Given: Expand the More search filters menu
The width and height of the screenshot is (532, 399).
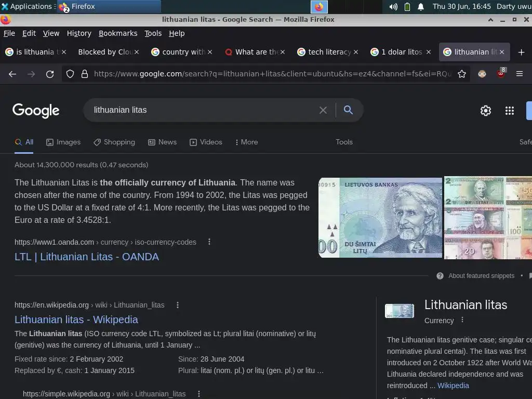Looking at the screenshot, I should pos(247,142).
